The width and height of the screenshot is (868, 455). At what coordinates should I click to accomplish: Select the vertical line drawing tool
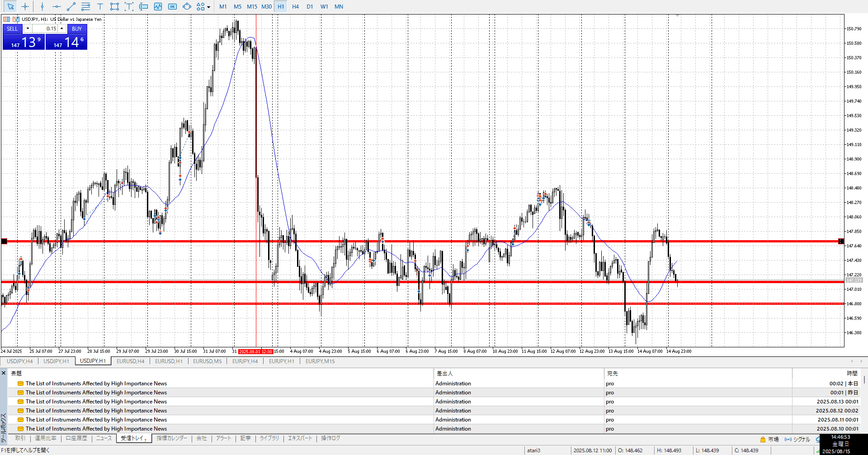[42, 6]
